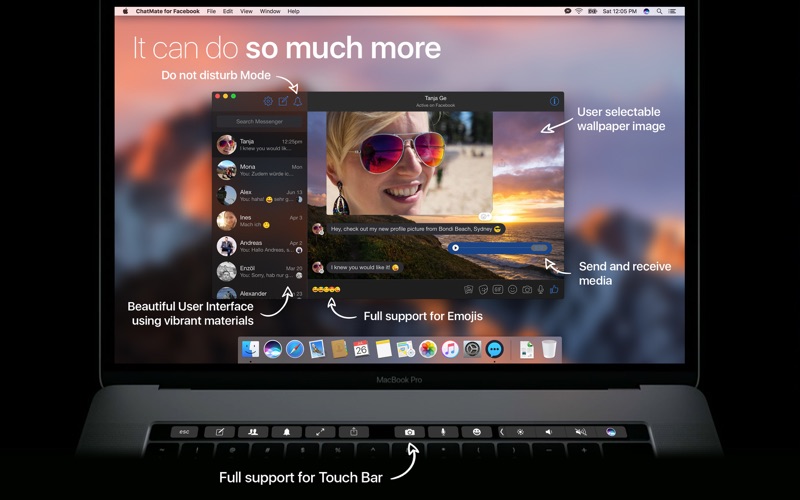This screenshot has width=800, height=500.
Task: Click the 'I knew you would like it!' message
Action: point(364,267)
